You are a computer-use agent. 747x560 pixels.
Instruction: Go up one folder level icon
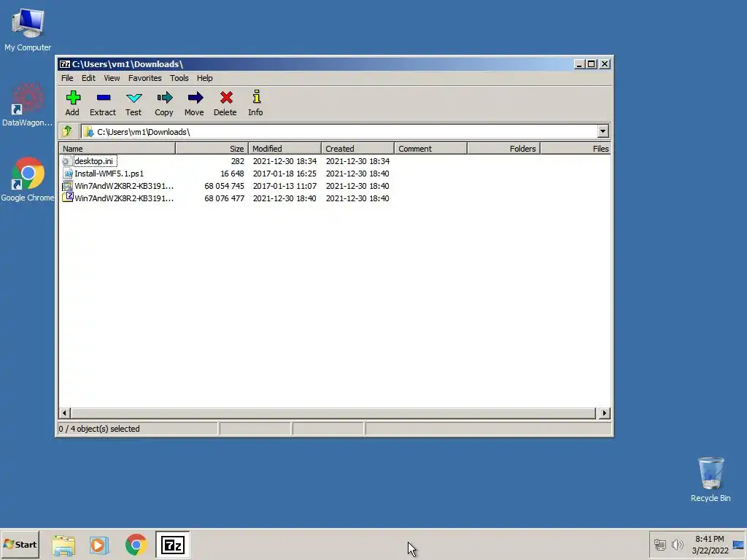click(67, 131)
